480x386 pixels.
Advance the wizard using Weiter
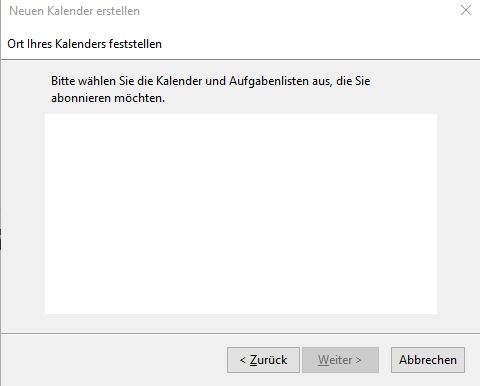pos(340,360)
